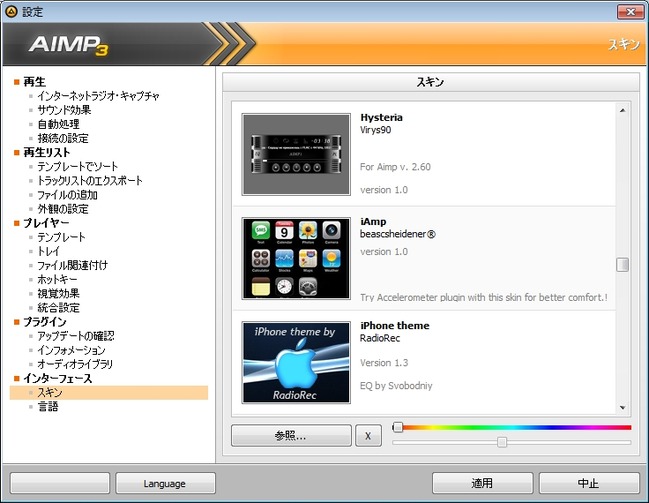Viewport: 649px width, 503px height.
Task: Click the 'Try Accelerometer plugin' description text
Action: coord(484,298)
